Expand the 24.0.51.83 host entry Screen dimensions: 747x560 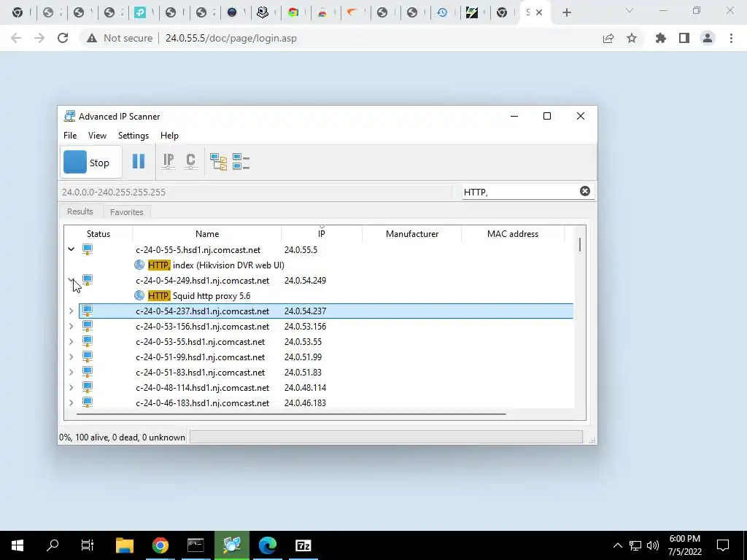(71, 372)
